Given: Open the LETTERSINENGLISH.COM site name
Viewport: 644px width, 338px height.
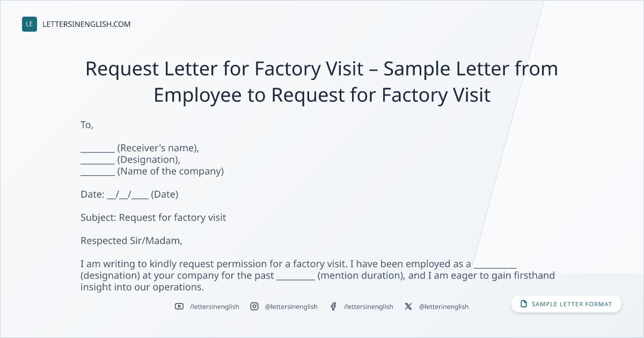Looking at the screenshot, I should point(86,24).
